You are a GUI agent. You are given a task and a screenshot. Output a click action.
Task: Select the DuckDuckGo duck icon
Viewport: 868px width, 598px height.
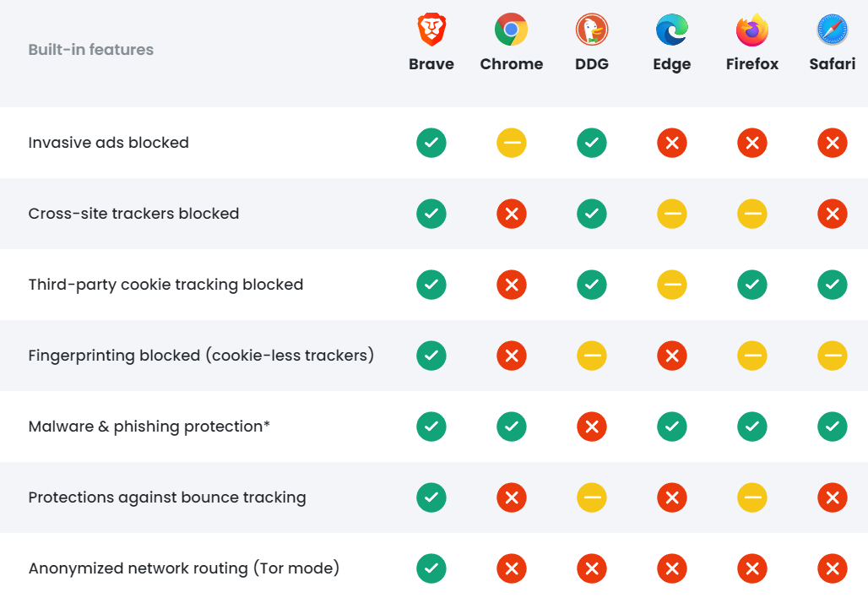[592, 30]
